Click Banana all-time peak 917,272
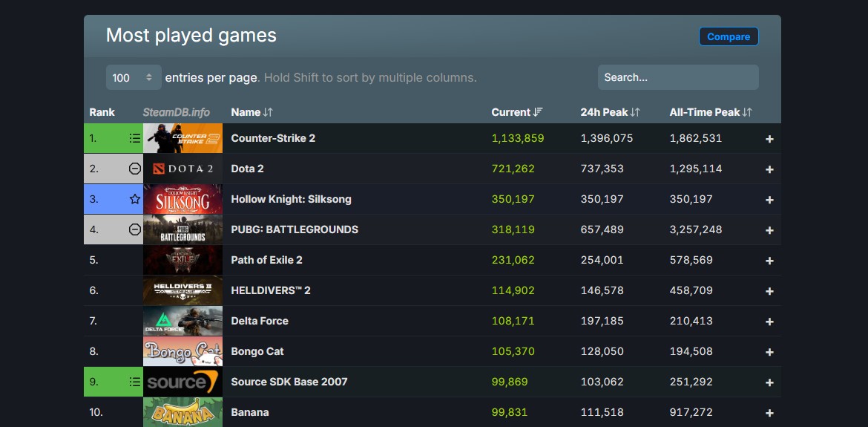 point(691,413)
